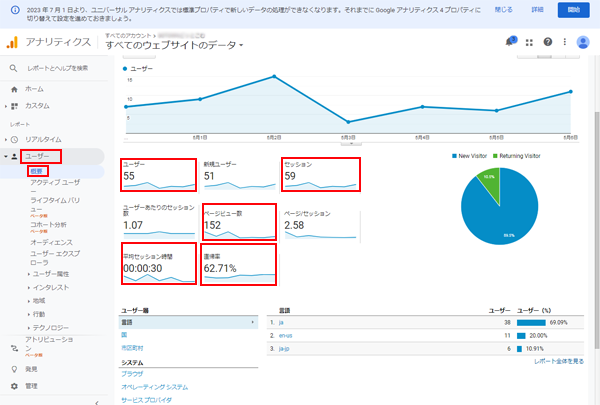Click レポート全体を見る link
The width and height of the screenshot is (600, 405).
pyautogui.click(x=559, y=361)
